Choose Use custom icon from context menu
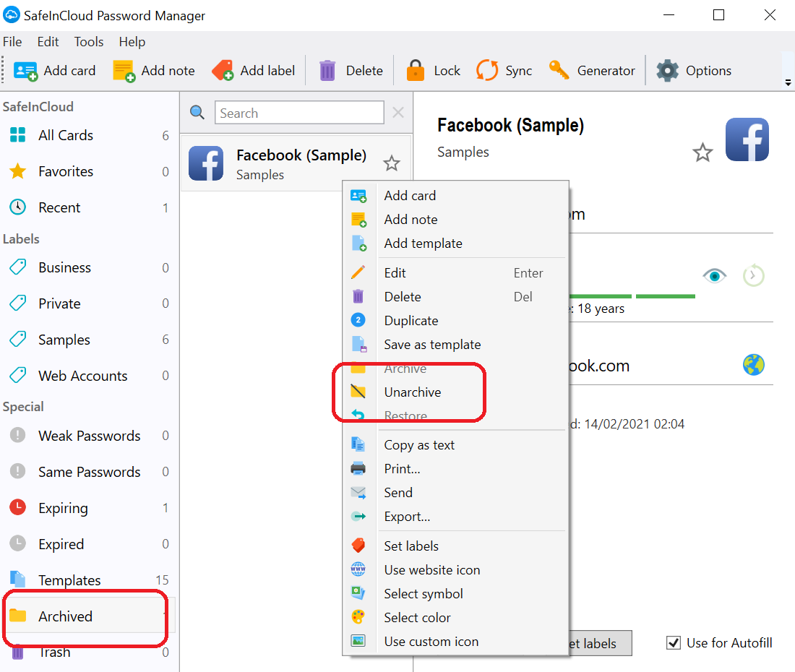 tap(455, 641)
